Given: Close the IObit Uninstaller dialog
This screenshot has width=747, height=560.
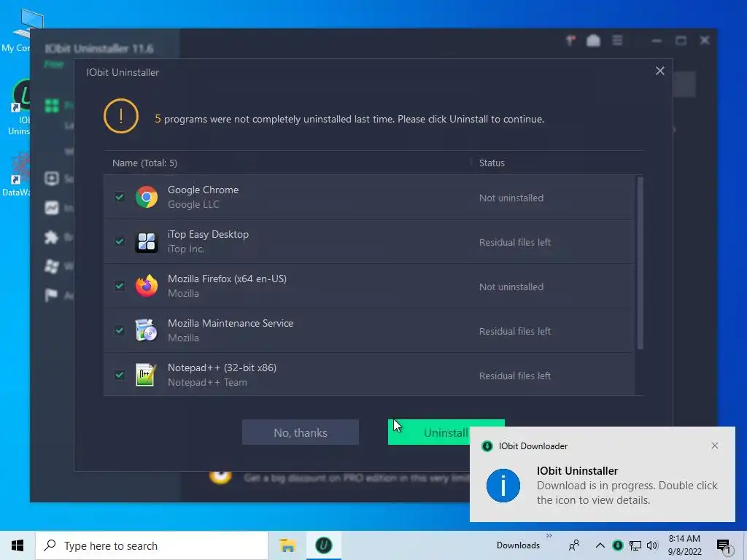Looking at the screenshot, I should [659, 71].
